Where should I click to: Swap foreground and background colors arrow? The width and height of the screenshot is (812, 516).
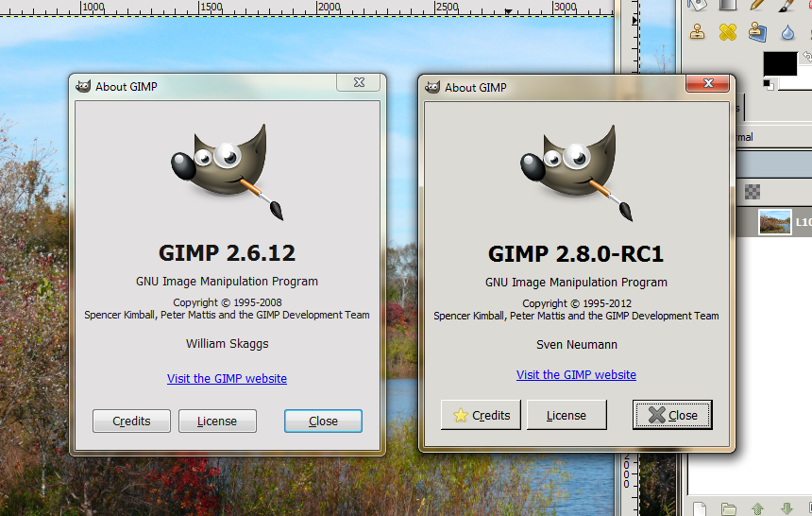pos(807,56)
